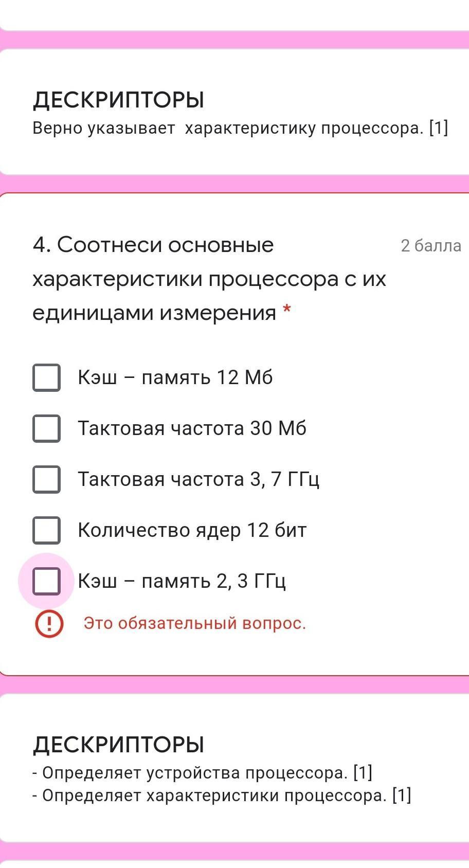
Task: Click the Верно указывает характеристику процессора line
Action: [x=240, y=128]
